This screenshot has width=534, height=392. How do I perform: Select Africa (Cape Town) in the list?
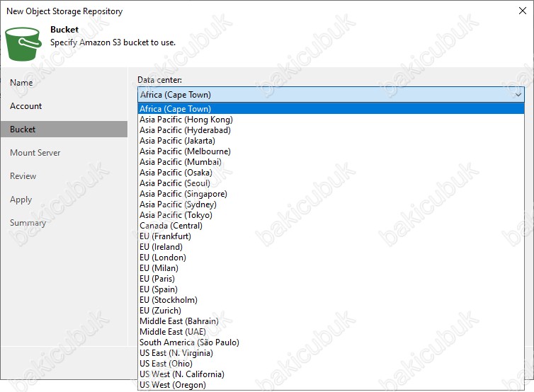(331, 109)
